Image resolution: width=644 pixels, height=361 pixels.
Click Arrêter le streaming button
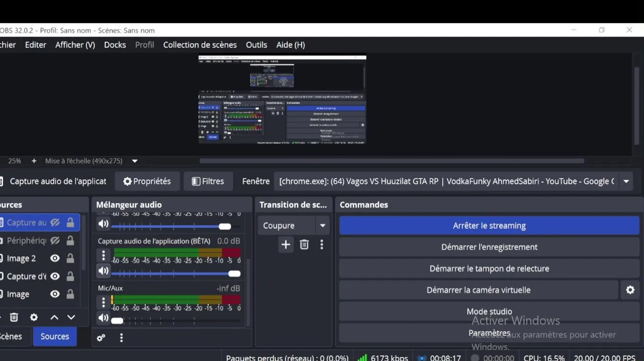pos(489,226)
